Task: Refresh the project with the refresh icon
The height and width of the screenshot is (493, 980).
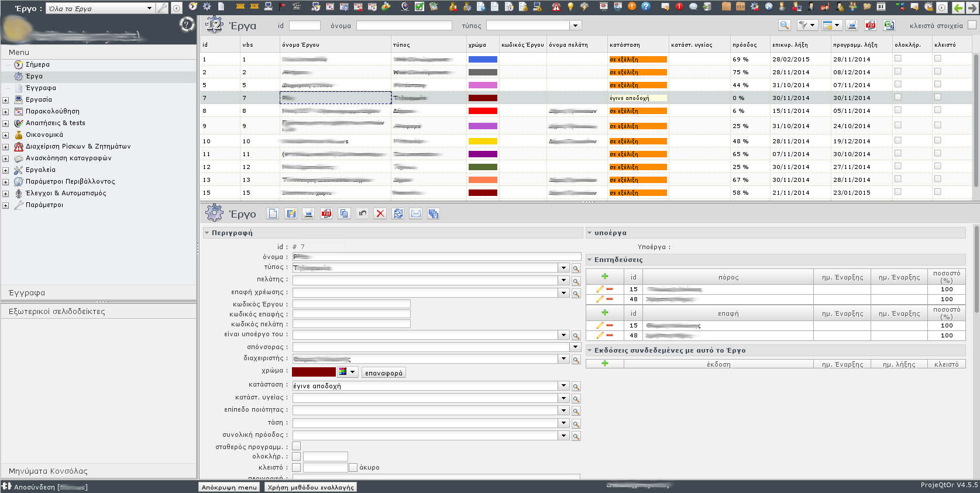Action: pyautogui.click(x=398, y=213)
